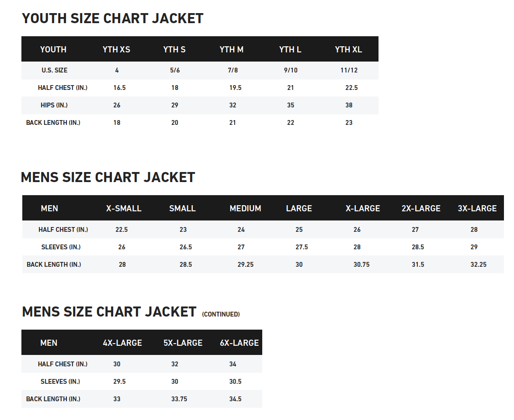Select the 2X-LARGE column header
This screenshot has height=420, width=514.
click(x=421, y=208)
